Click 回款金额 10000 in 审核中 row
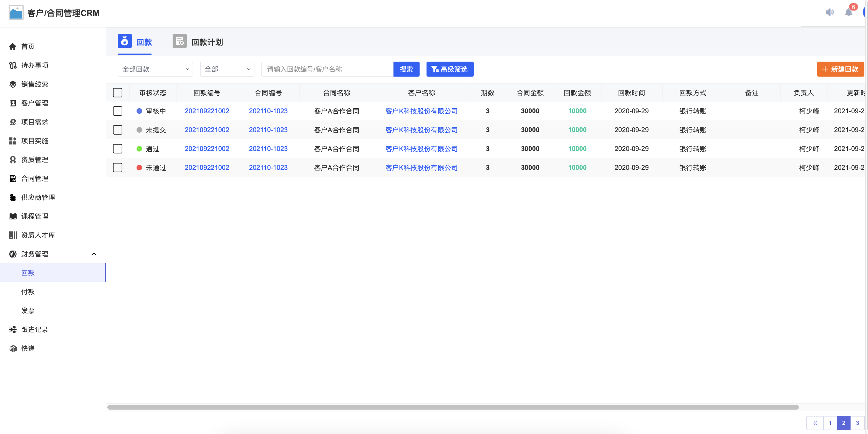This screenshot has width=868, height=434. 577,111
